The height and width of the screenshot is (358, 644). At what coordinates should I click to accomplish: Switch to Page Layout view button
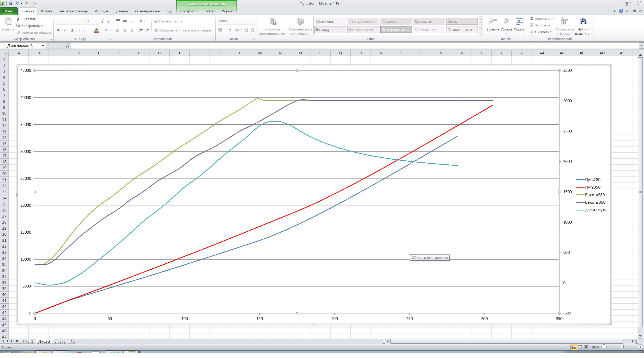point(580,347)
